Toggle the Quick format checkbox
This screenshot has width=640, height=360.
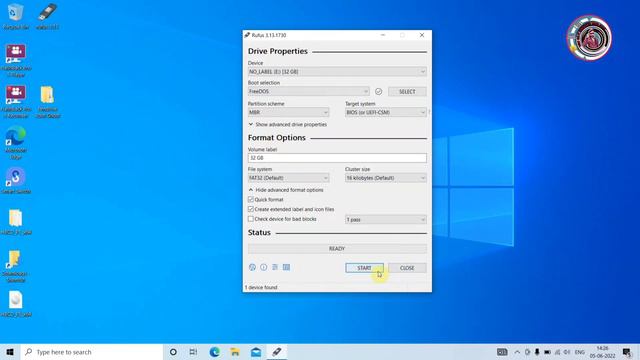click(x=251, y=200)
